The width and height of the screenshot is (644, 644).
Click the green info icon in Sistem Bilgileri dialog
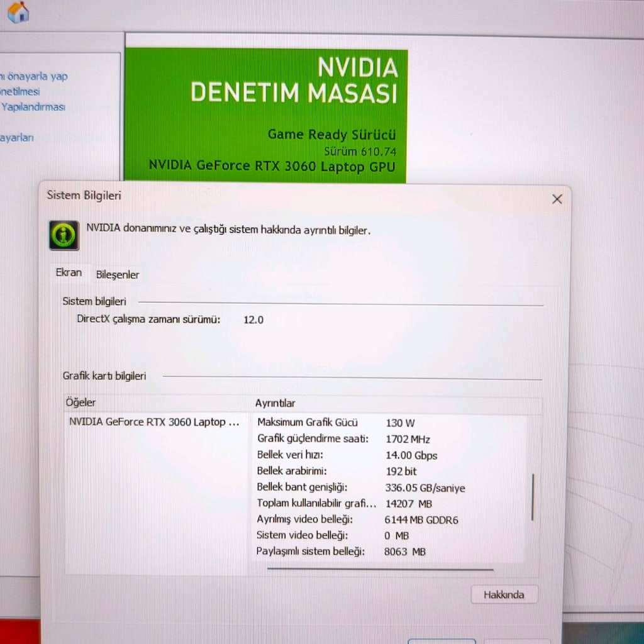click(x=64, y=235)
